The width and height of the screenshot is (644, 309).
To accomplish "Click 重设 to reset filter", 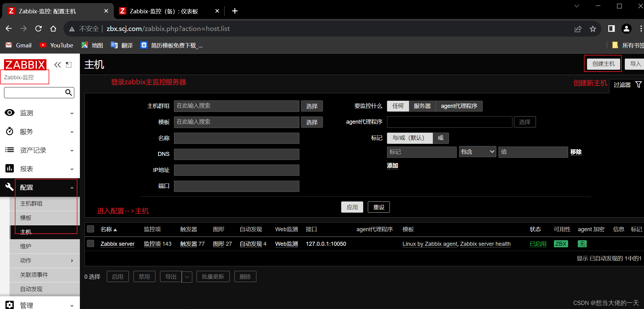I will (x=379, y=207).
